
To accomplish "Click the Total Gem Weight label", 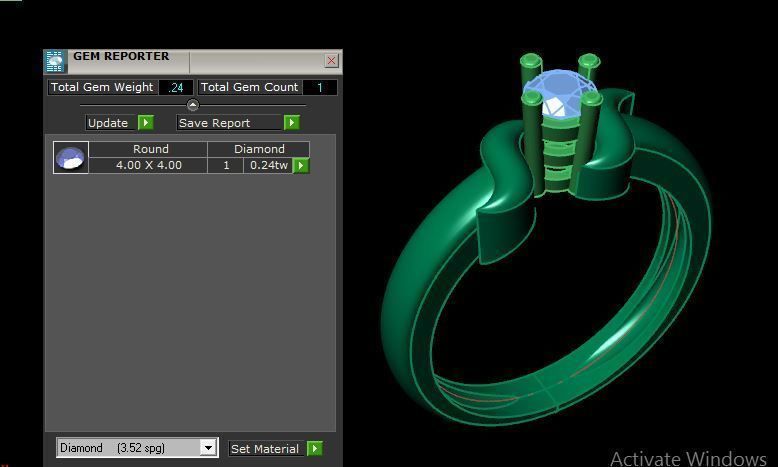I will (x=102, y=87).
